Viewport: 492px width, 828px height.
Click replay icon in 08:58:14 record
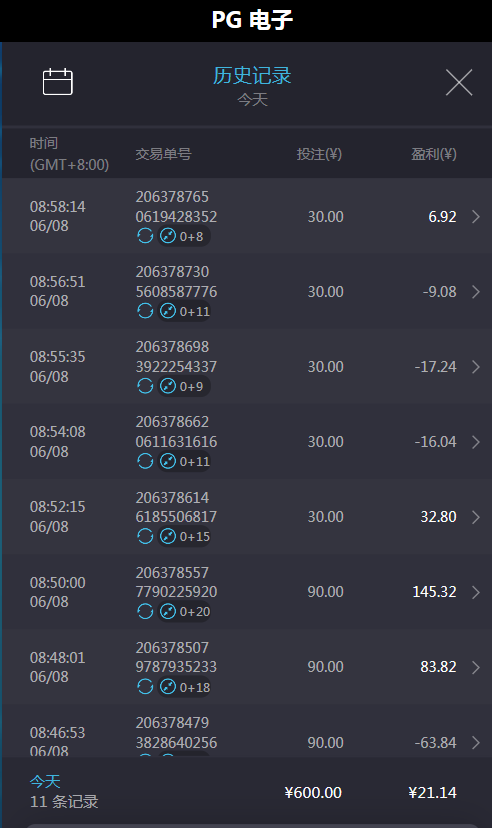click(145, 236)
